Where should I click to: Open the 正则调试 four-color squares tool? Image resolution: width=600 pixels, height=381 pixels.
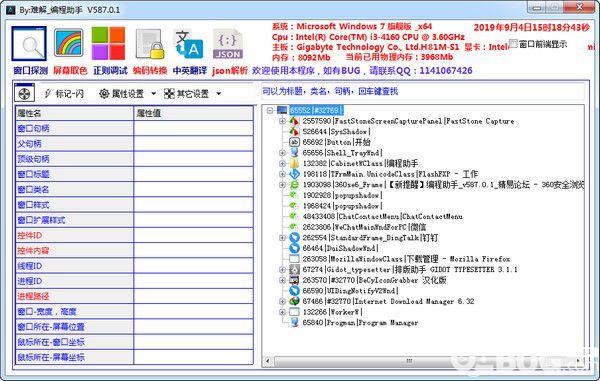[x=108, y=43]
